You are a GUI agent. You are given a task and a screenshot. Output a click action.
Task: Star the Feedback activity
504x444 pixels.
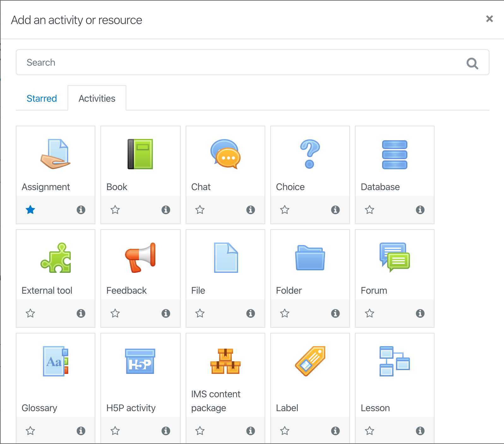click(x=115, y=313)
